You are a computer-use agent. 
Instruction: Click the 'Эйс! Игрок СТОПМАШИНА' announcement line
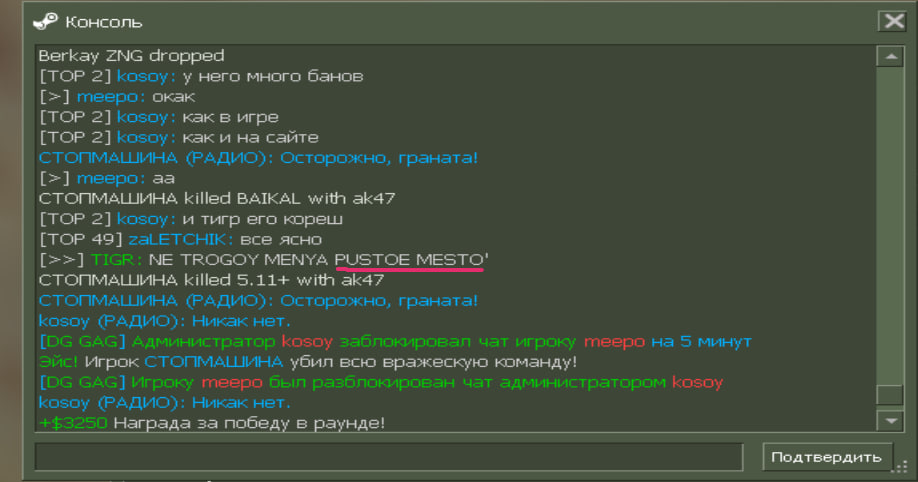pyautogui.click(x=308, y=362)
